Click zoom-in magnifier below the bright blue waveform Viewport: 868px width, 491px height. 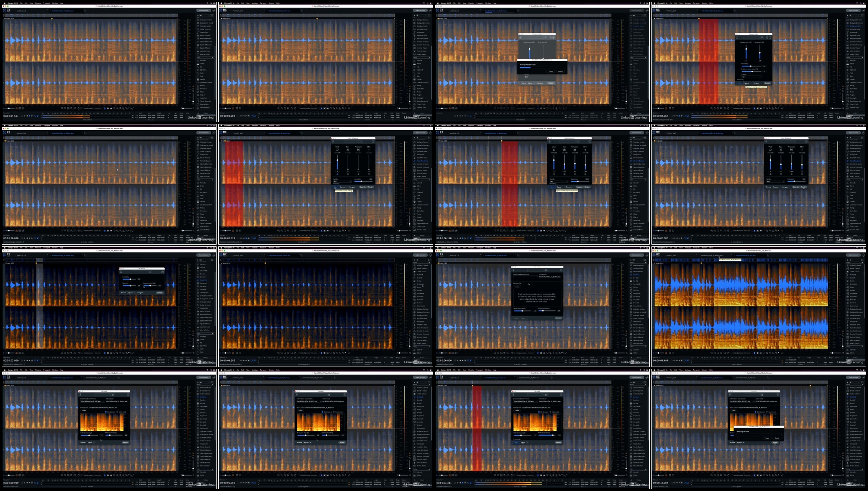coord(712,353)
